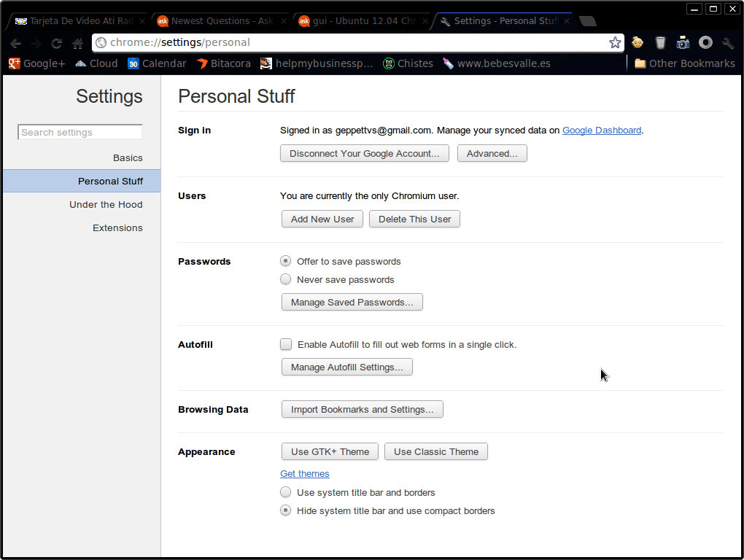Click Import Bookmarks and Settings button
The image size is (744, 560).
tap(363, 409)
